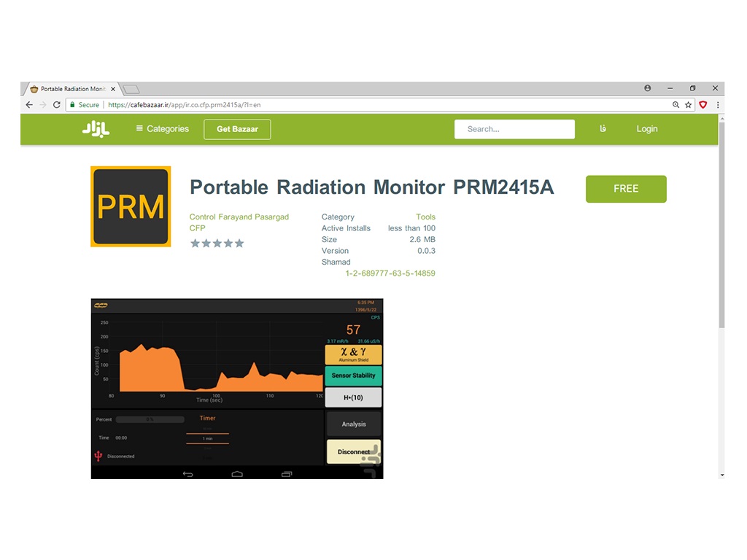Open the red shield extension icon

(x=703, y=105)
